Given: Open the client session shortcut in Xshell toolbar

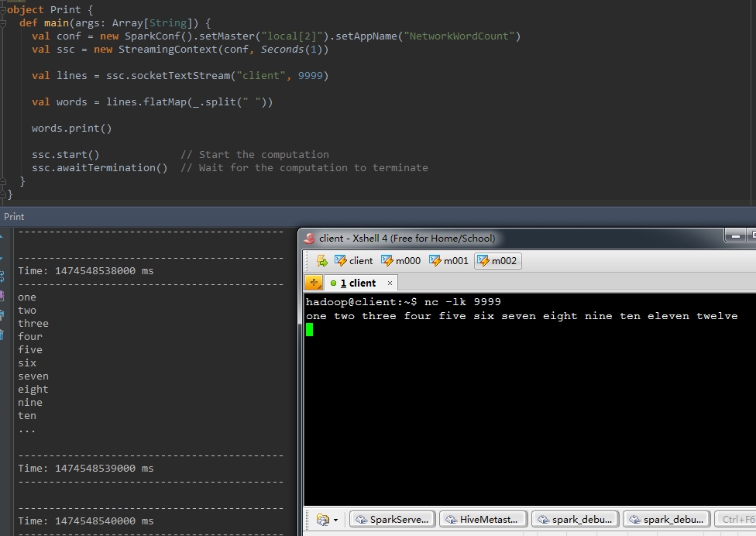Looking at the screenshot, I should pyautogui.click(x=354, y=261).
